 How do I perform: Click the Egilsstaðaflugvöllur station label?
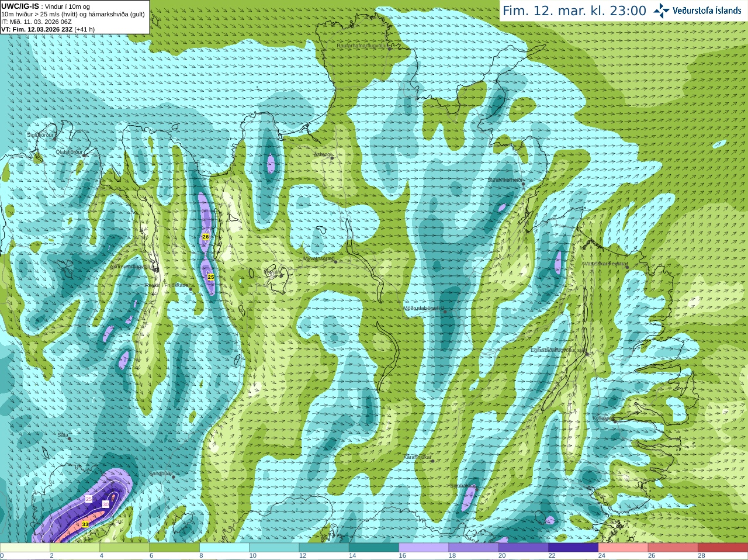tap(557, 350)
